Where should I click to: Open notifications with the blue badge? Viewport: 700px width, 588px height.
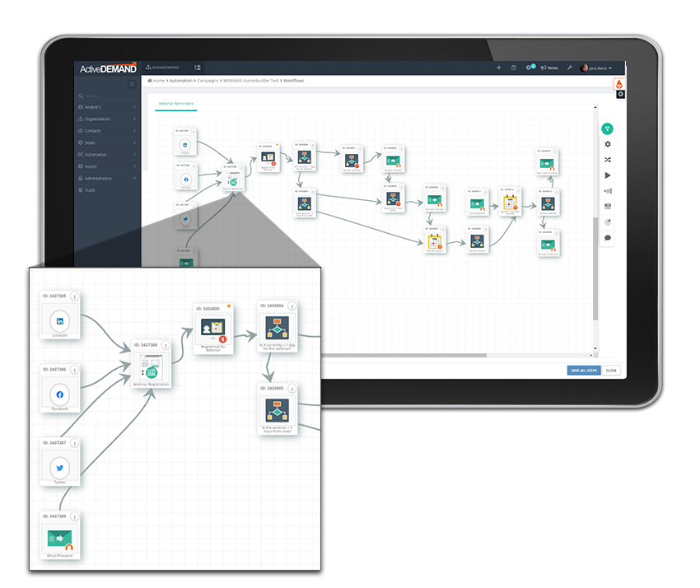[530, 67]
